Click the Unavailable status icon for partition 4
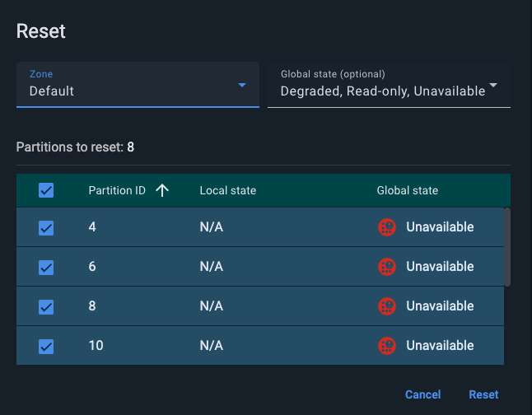Image resolution: width=532 pixels, height=415 pixels. pos(387,227)
